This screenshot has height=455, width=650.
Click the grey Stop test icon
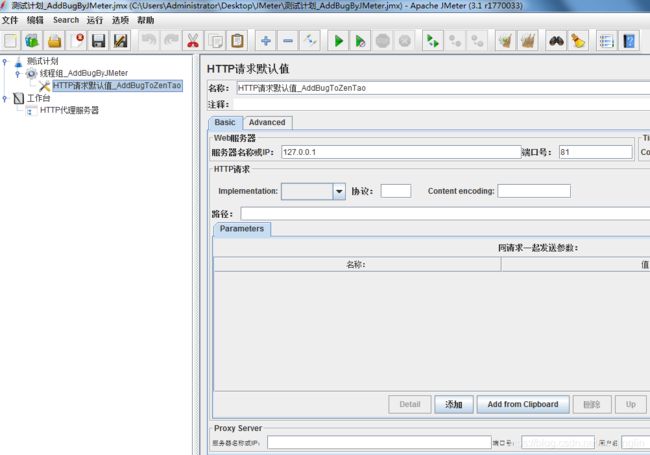383,41
